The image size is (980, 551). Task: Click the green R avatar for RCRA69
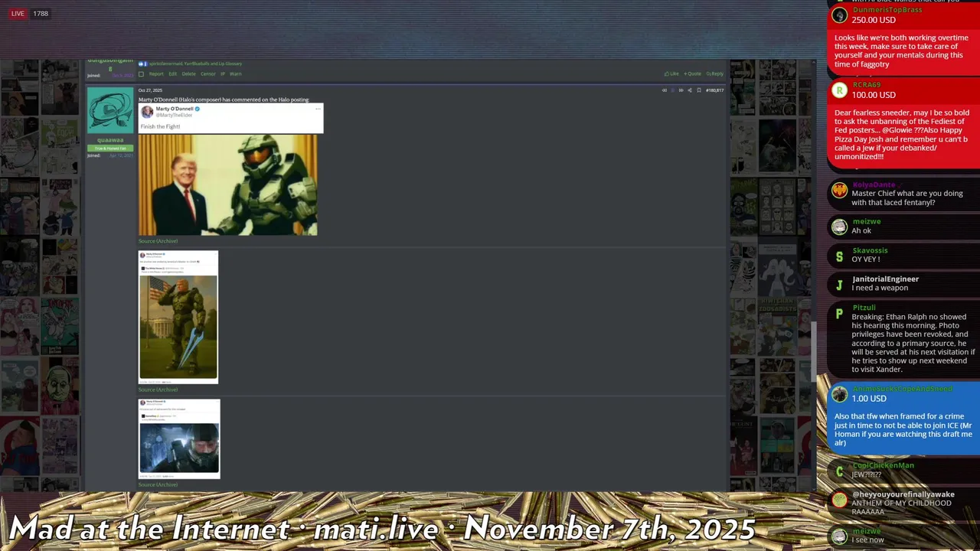(x=840, y=90)
